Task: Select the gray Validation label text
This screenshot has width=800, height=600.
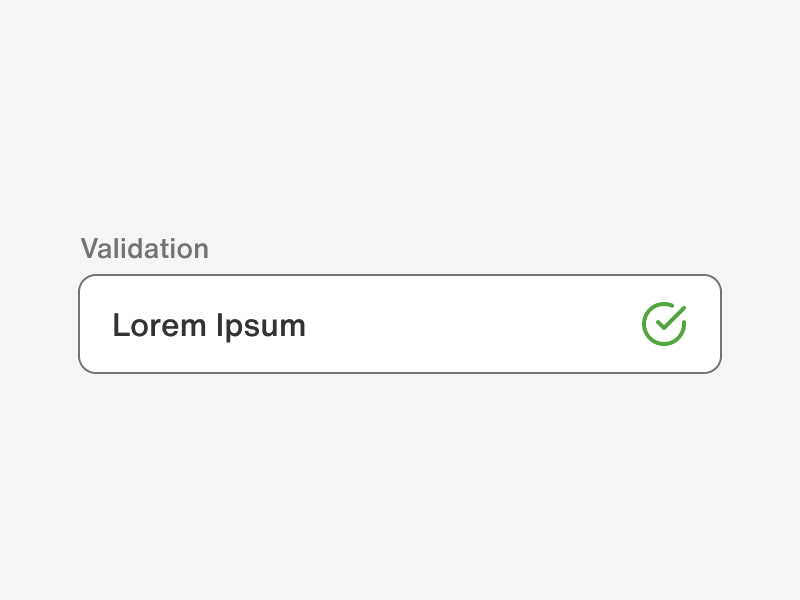Action: (145, 249)
